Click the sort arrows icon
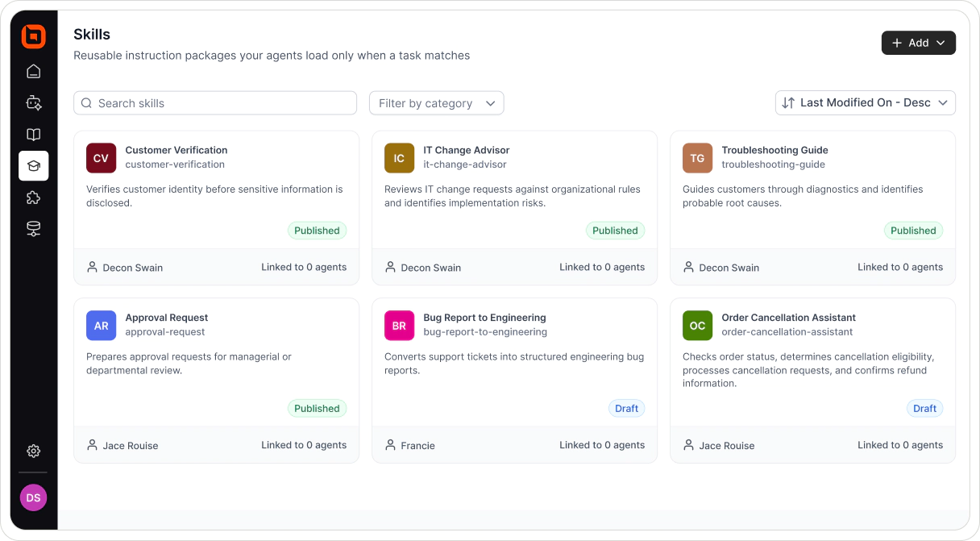Image resolution: width=980 pixels, height=541 pixels. pyautogui.click(x=788, y=103)
